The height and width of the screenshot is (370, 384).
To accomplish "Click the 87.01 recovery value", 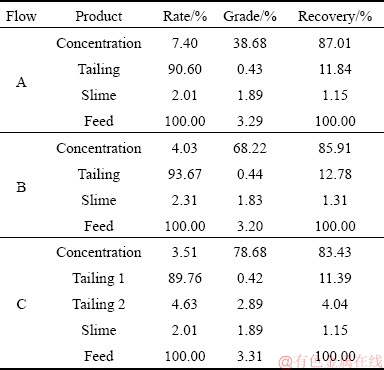I will [335, 43].
